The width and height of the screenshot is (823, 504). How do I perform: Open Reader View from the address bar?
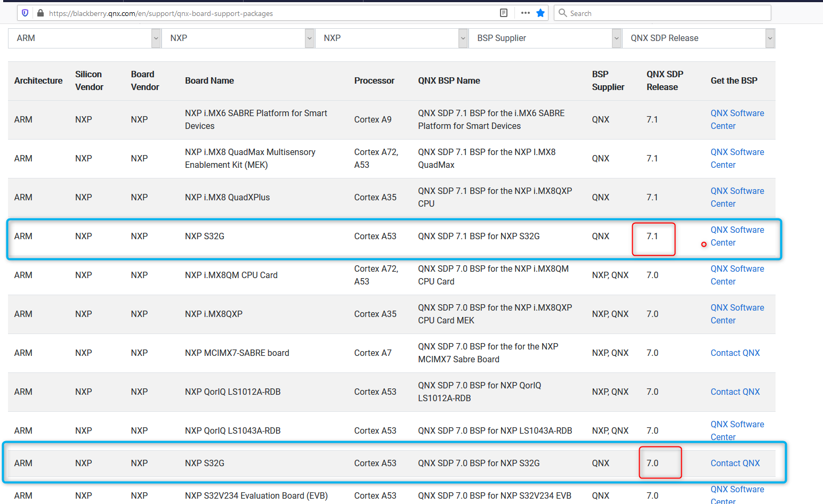click(x=503, y=12)
